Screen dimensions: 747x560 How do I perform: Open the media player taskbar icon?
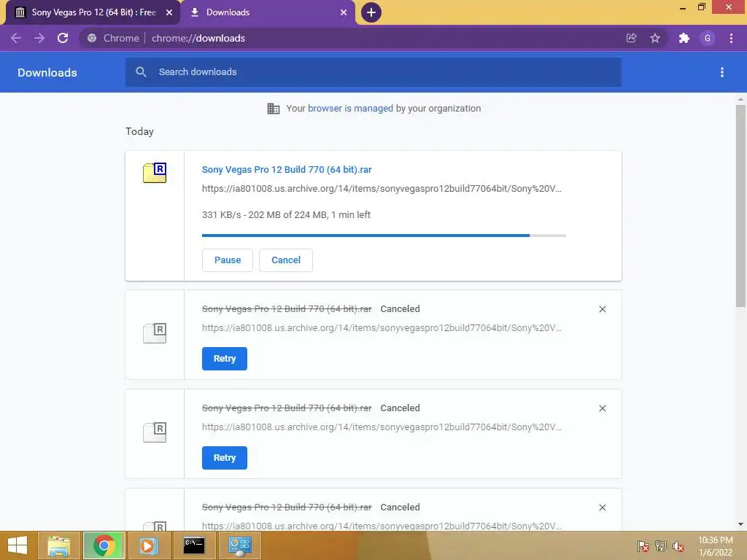[x=148, y=545]
